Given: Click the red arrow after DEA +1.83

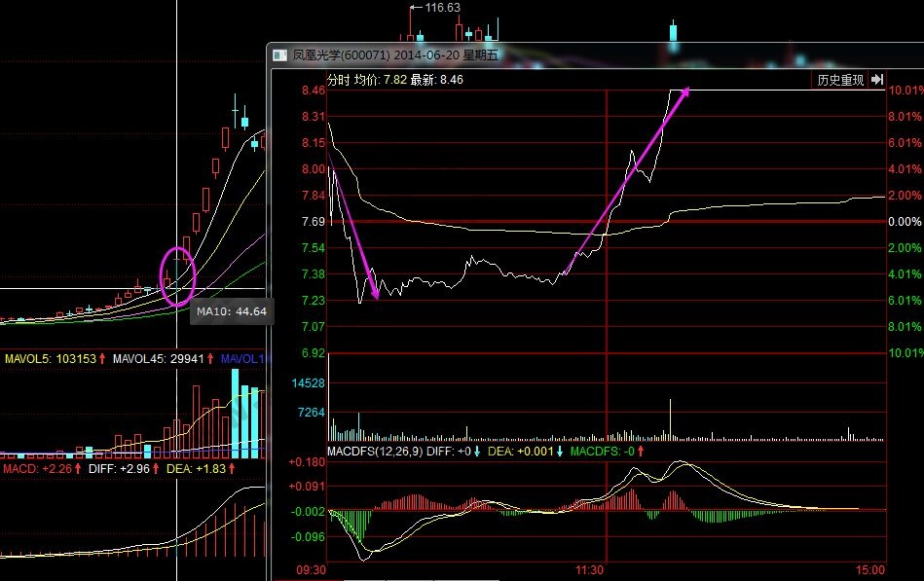Looking at the screenshot, I should (x=235, y=469).
